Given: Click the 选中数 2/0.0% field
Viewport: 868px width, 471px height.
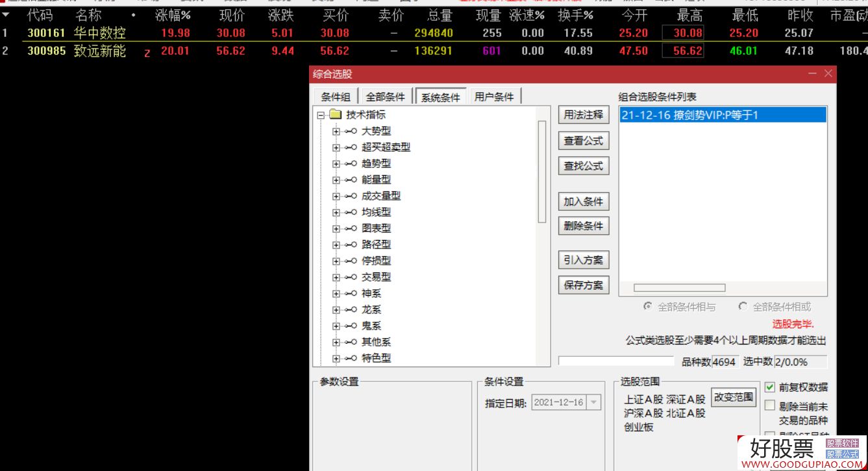Looking at the screenshot, I should [800, 362].
